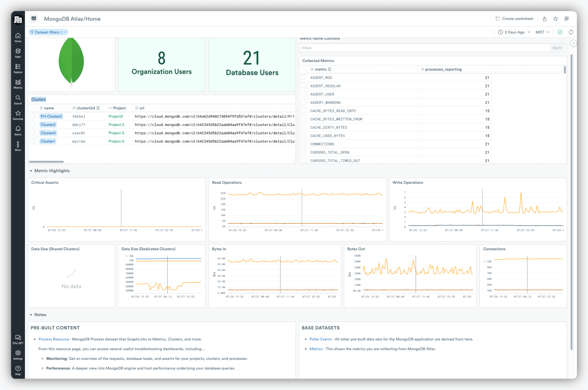The width and height of the screenshot is (588, 390).
Task: Click the Observe logo icon
Action: pos(18,19)
